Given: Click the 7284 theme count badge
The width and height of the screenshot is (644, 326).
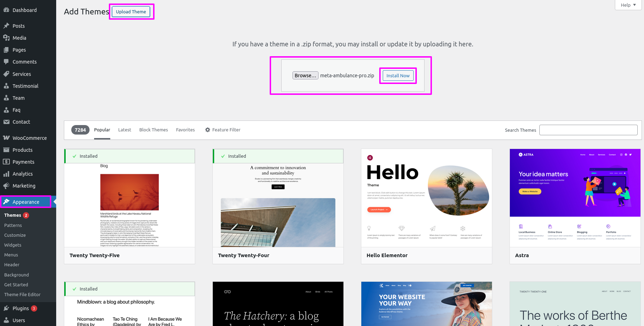Looking at the screenshot, I should click(x=80, y=130).
